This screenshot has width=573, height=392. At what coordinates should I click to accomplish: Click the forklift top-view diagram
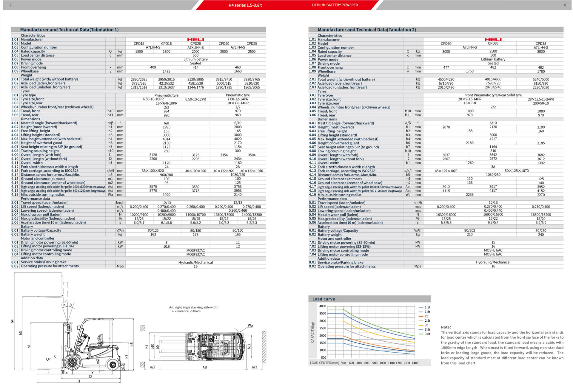206,346
